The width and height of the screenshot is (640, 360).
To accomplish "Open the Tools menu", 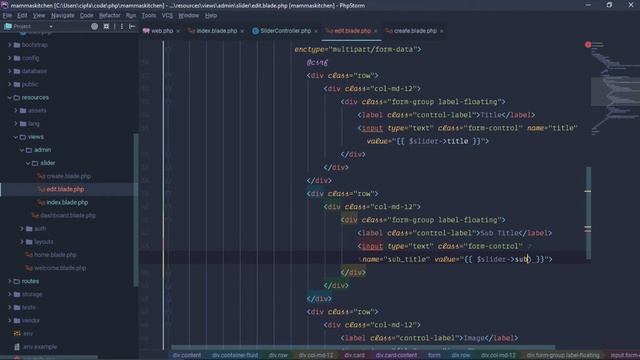I will tap(149, 16).
